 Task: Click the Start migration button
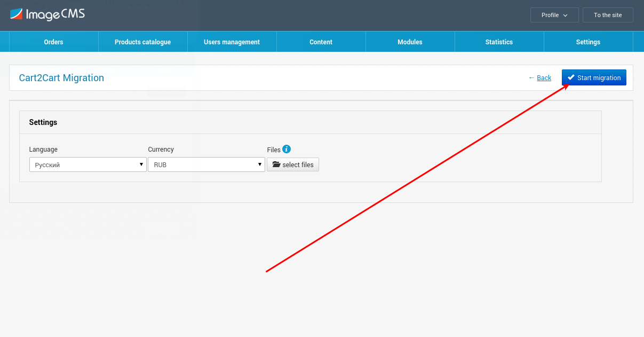594,77
